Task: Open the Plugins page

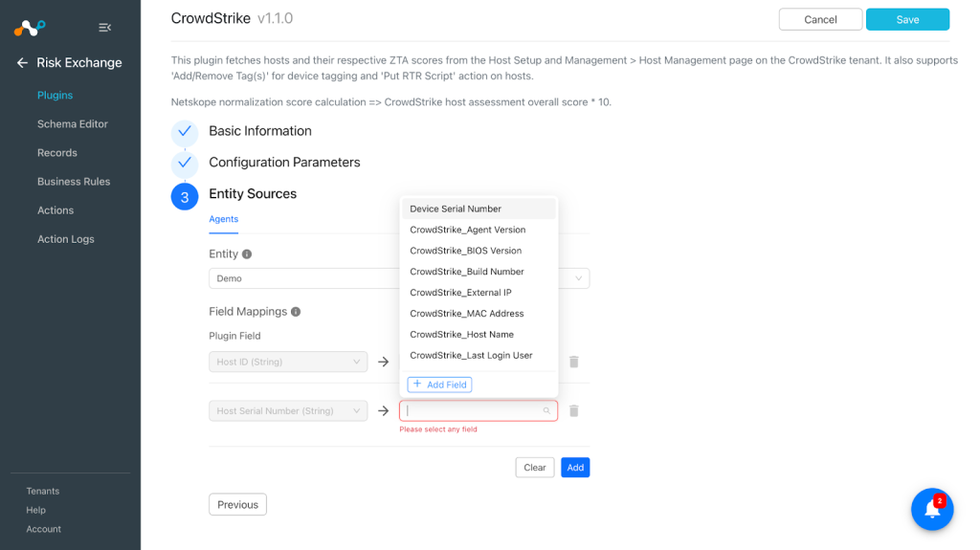Action: tap(55, 95)
